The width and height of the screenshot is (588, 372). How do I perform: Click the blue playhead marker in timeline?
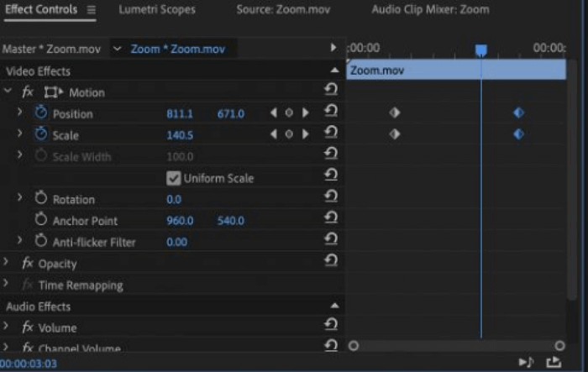481,50
